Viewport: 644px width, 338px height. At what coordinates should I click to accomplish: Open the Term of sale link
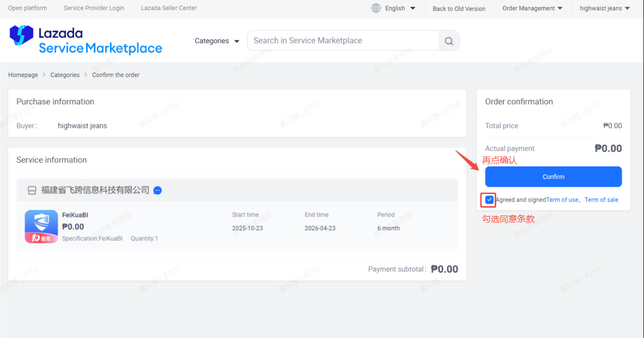tap(601, 200)
